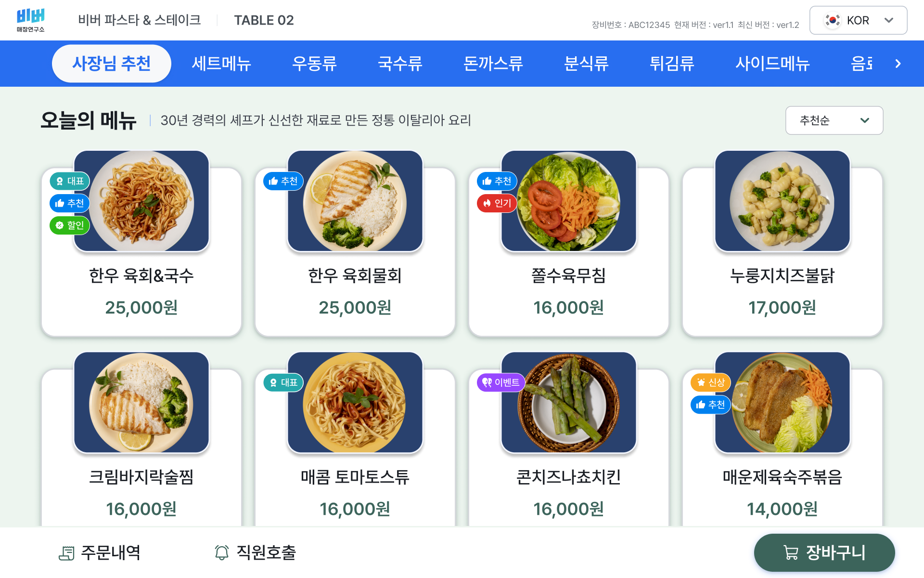Image resolution: width=924 pixels, height=578 pixels.
Task: Open the 추천순 sort dropdown
Action: pyautogui.click(x=834, y=120)
